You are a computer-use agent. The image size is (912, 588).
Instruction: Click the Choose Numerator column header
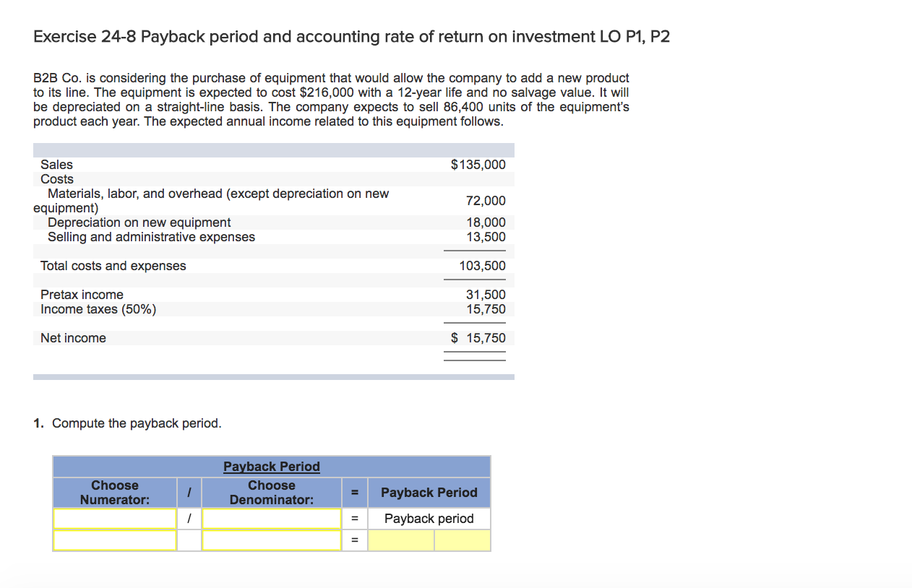click(x=115, y=493)
